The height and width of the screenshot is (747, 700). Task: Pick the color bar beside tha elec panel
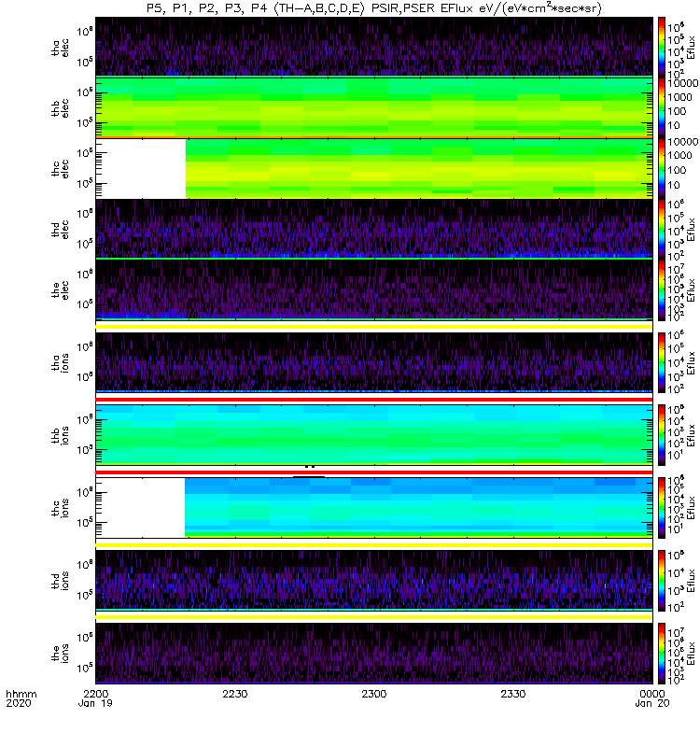point(662,48)
